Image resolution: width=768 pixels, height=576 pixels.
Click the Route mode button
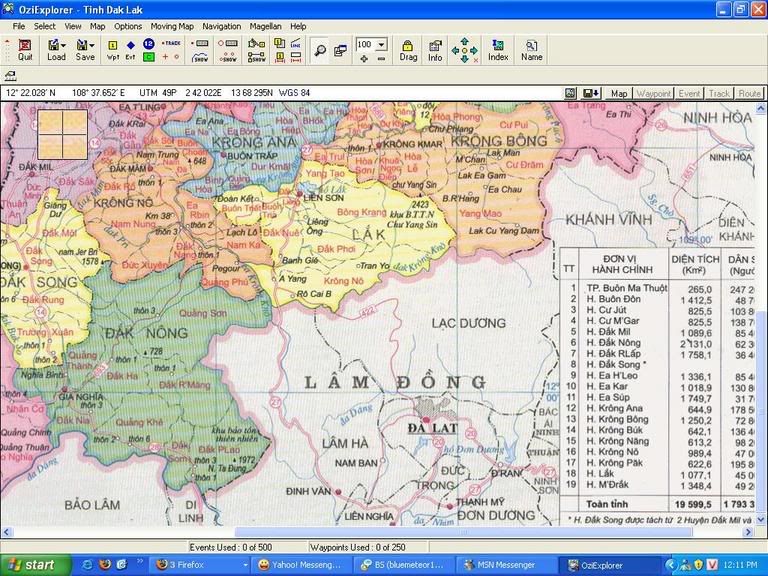749,93
